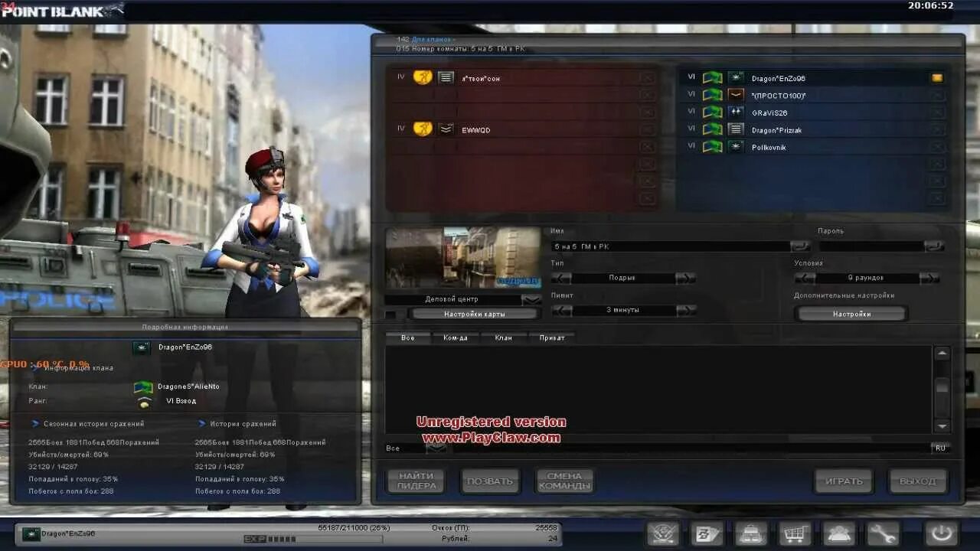Image resolution: width=980 pixels, height=551 pixels.
Task: Click the clan flag of Dragon*Prizrak
Action: tap(713, 129)
